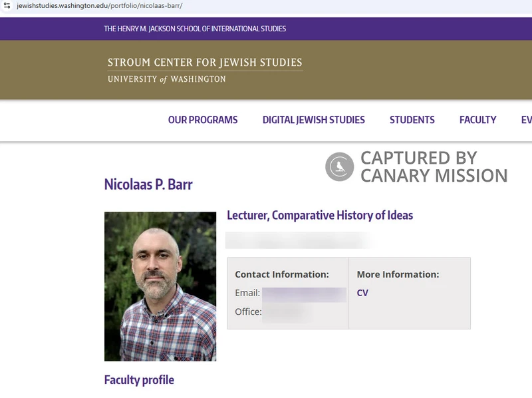Click the Contact Information heading
This screenshot has width=532, height=398.
(282, 274)
